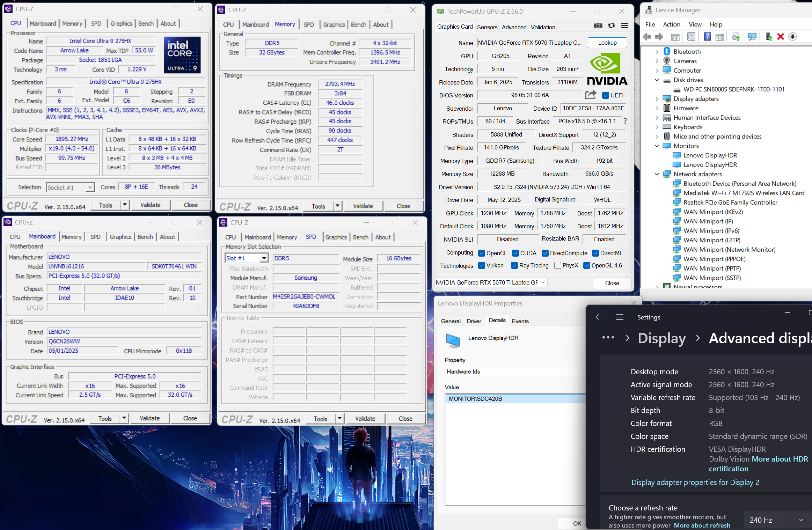Click the Lenovo DisplayHDR monitor icon in Properties
The image size is (812, 530).
coord(453,340)
